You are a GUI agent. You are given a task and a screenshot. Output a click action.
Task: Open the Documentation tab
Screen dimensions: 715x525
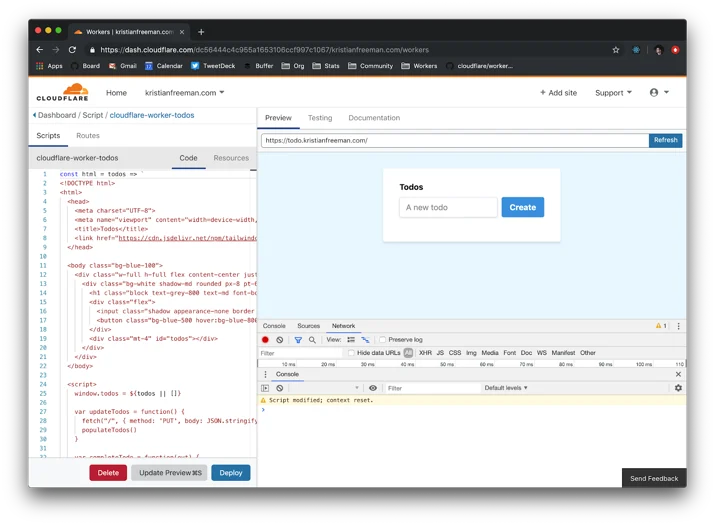[374, 118]
